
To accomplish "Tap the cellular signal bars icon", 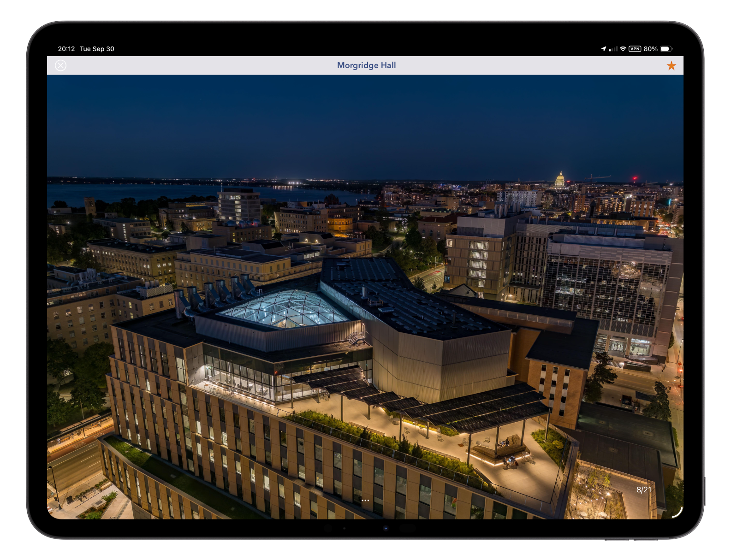I will [x=613, y=49].
